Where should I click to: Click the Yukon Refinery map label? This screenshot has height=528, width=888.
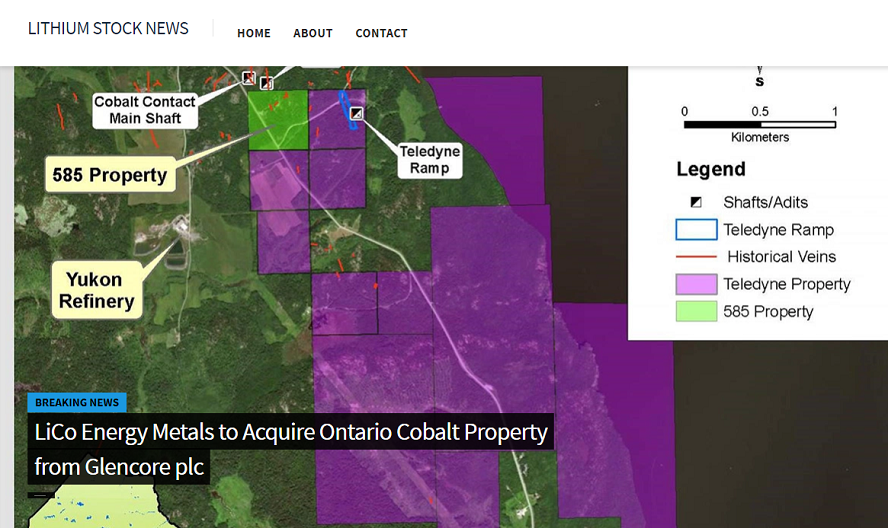(96, 290)
